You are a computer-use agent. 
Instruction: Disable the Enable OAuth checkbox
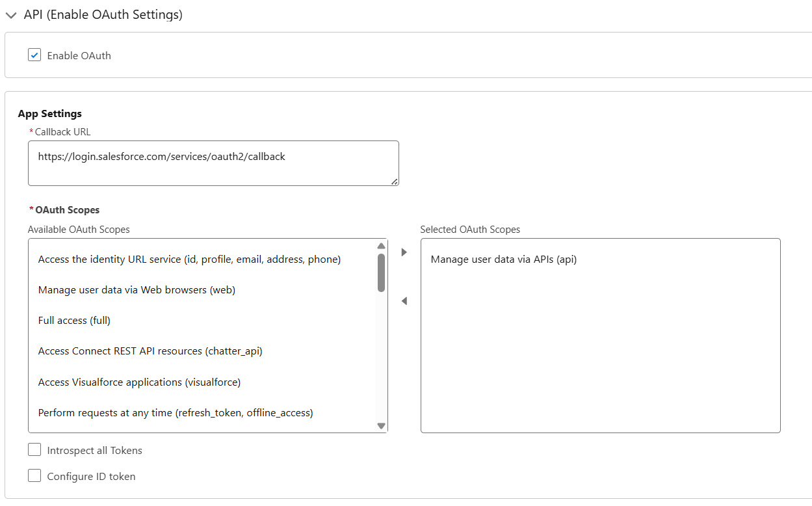coord(34,55)
